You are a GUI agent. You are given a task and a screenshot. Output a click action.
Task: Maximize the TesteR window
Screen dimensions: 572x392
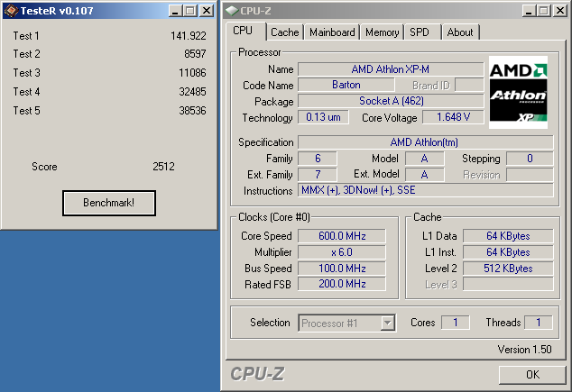(189, 11)
